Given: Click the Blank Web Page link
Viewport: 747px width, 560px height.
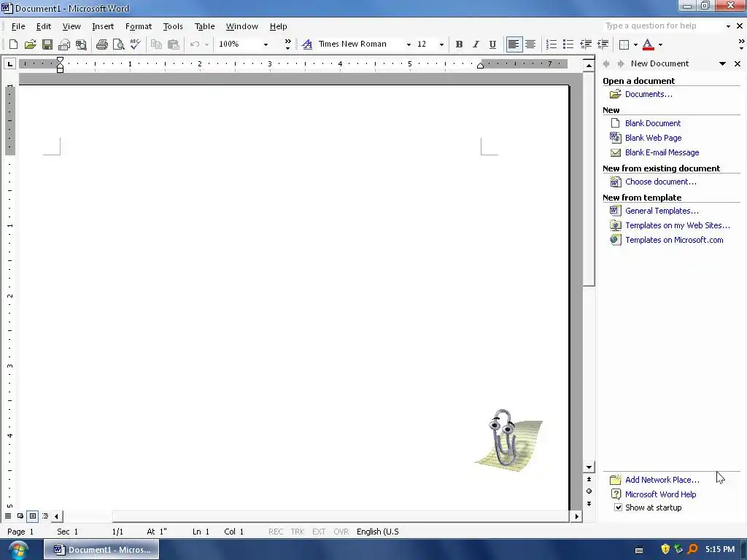Looking at the screenshot, I should (x=653, y=138).
